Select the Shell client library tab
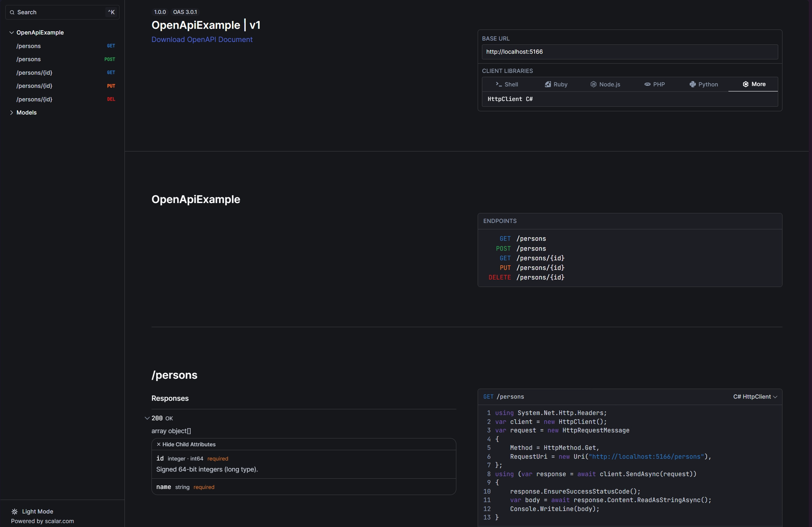The image size is (812, 527). [507, 84]
